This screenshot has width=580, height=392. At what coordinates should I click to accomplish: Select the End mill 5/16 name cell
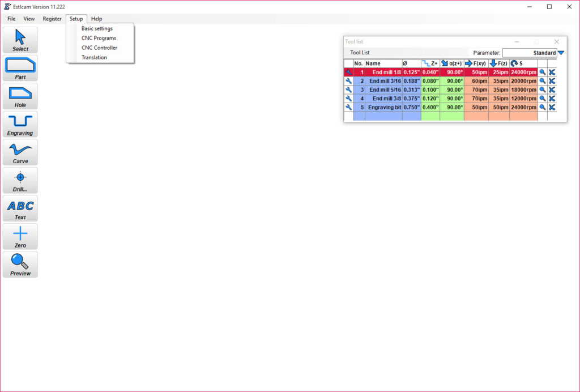[383, 90]
